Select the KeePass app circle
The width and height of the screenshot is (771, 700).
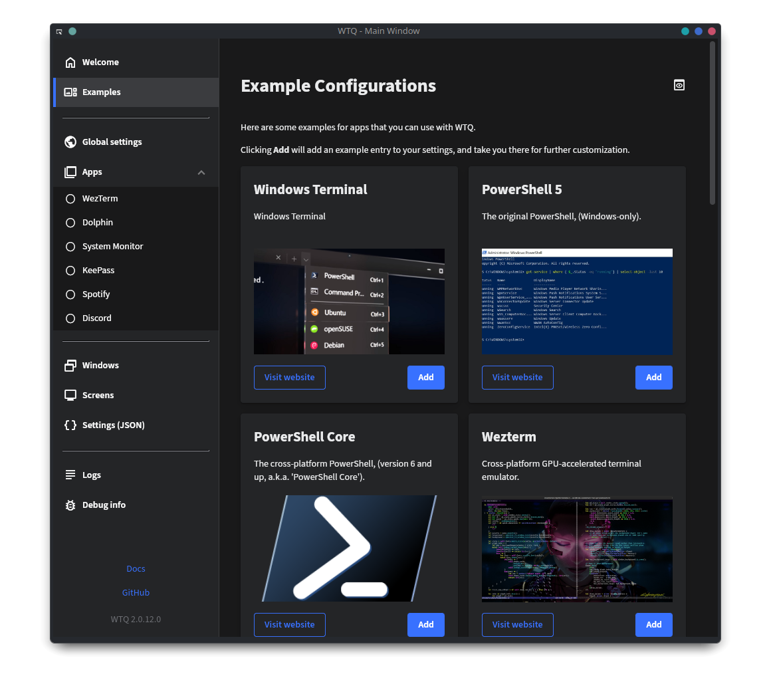click(70, 271)
